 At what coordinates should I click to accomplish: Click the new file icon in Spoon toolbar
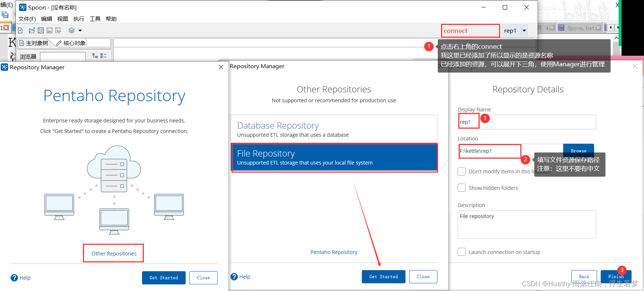(21, 30)
